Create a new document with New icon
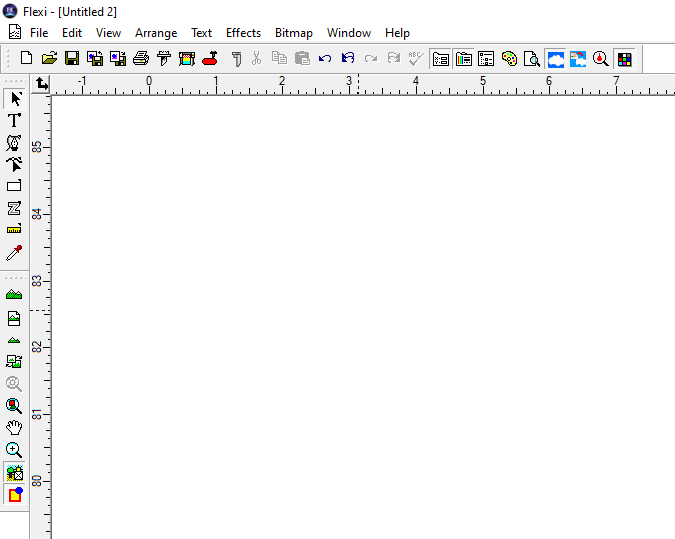 coord(27,59)
